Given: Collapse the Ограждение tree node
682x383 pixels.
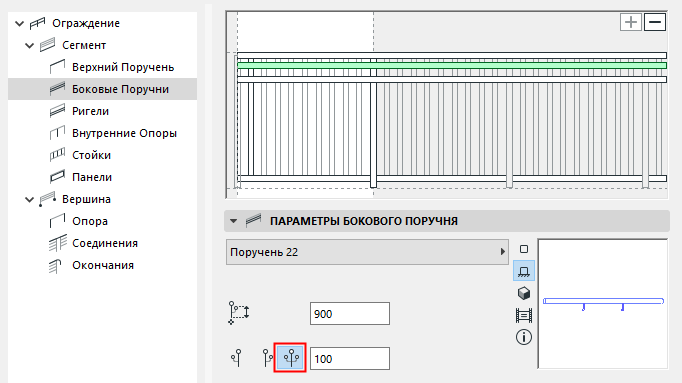Looking at the screenshot, I should coord(20,23).
